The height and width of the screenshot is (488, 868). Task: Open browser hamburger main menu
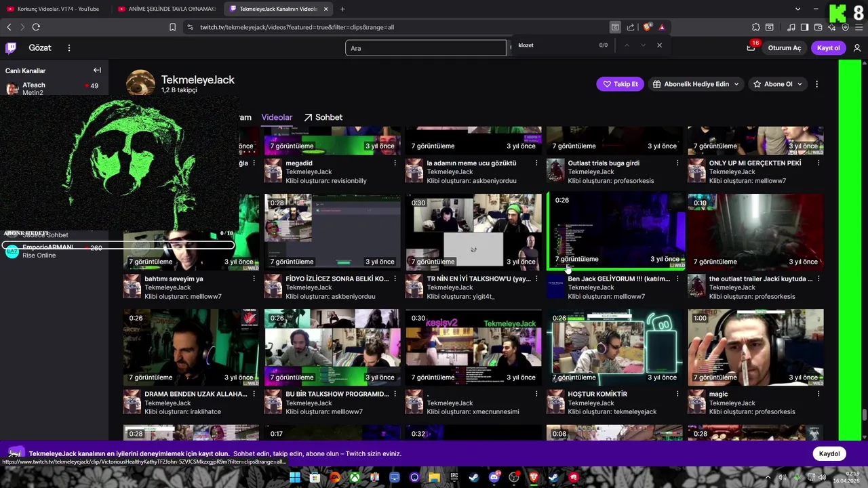point(858,27)
